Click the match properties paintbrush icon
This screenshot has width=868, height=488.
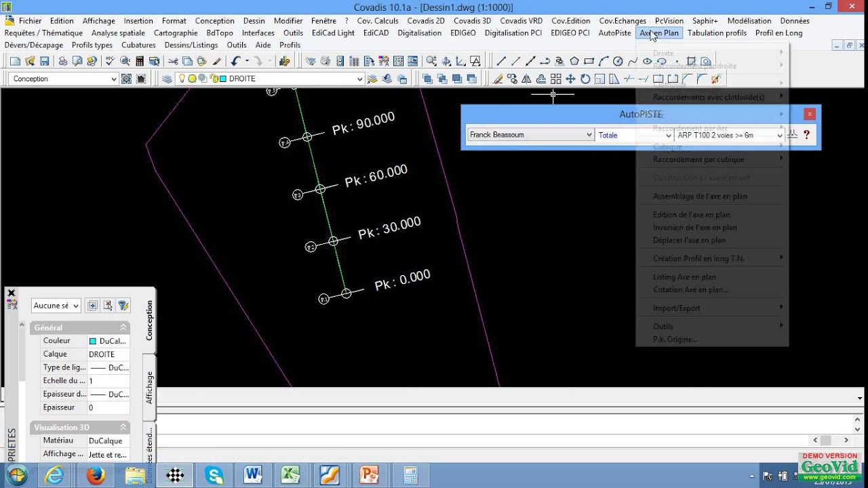[x=216, y=61]
